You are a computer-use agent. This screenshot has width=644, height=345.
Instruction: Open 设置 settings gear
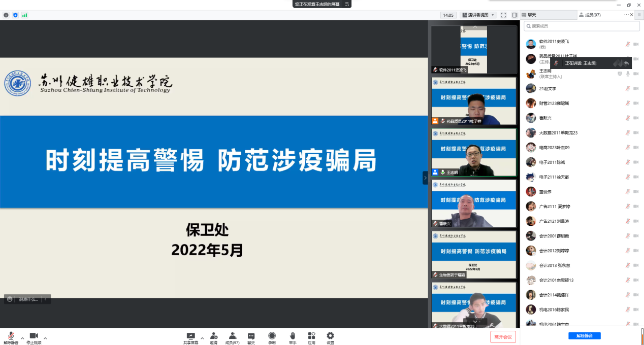330,336
